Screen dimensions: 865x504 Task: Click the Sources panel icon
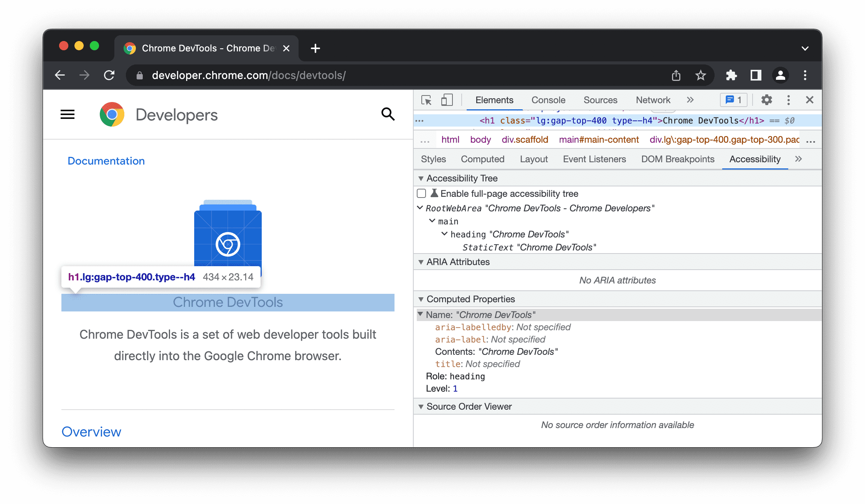601,100
